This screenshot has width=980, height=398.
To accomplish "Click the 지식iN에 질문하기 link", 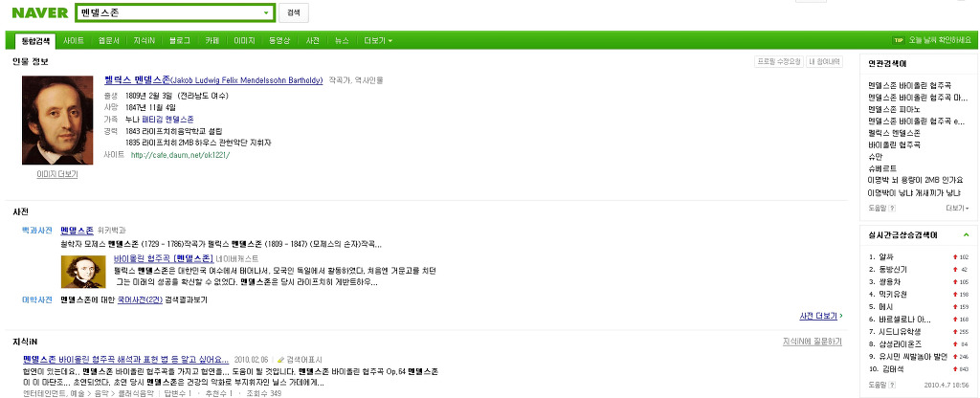I will click(813, 342).
